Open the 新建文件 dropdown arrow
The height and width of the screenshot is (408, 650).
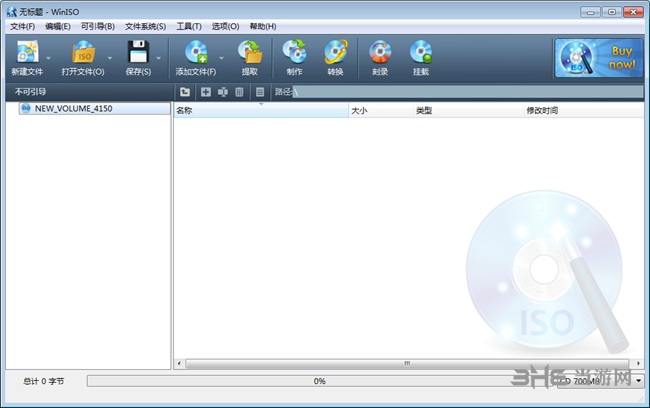click(x=48, y=58)
